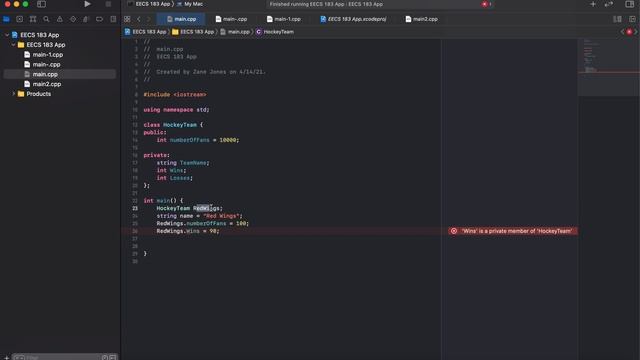This screenshot has height=360, width=640.
Task: Collapse the EECS 183 App project root
Action: click(7, 35)
